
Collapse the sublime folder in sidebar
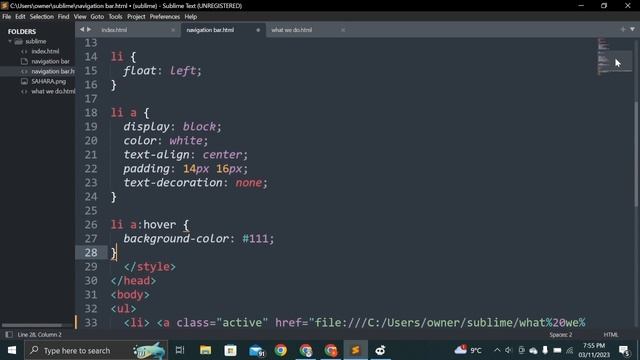tap(10, 41)
